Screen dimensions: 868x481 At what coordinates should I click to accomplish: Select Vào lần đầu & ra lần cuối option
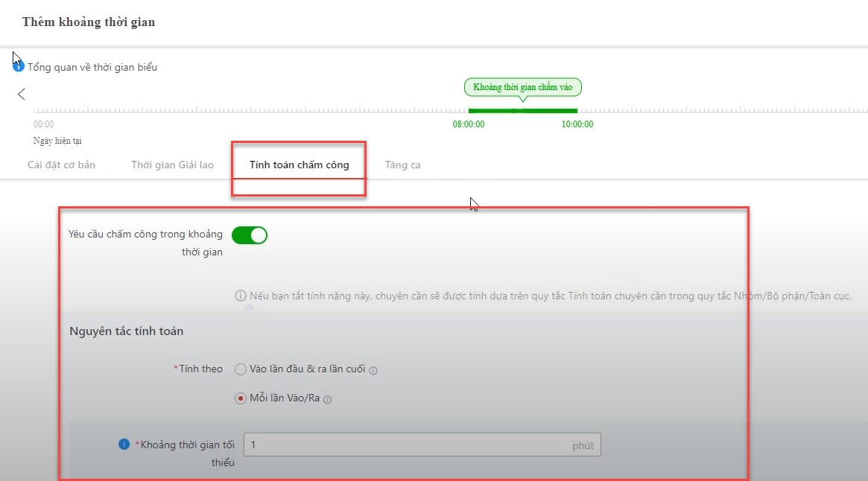coord(240,369)
